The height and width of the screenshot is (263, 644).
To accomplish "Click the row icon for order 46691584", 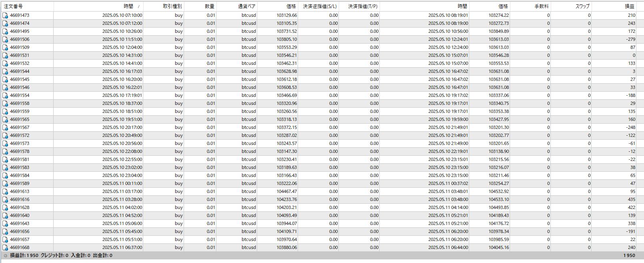I will tap(5, 175).
